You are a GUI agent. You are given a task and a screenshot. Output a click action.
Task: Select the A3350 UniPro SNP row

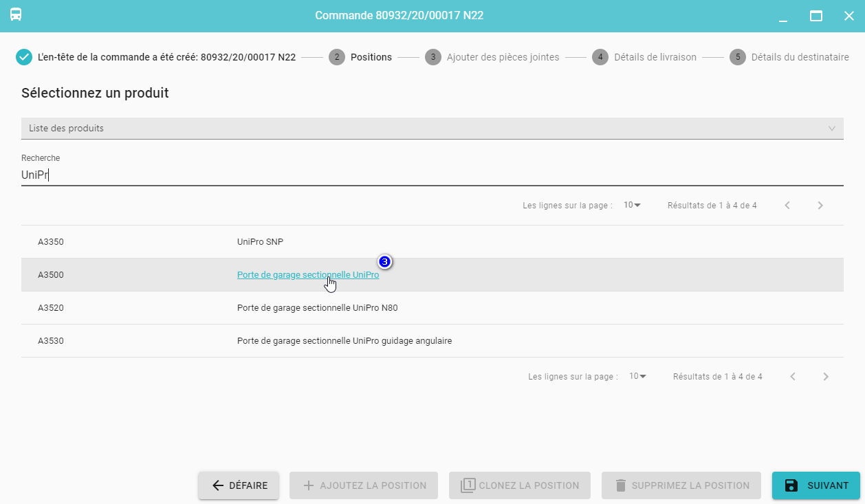432,242
